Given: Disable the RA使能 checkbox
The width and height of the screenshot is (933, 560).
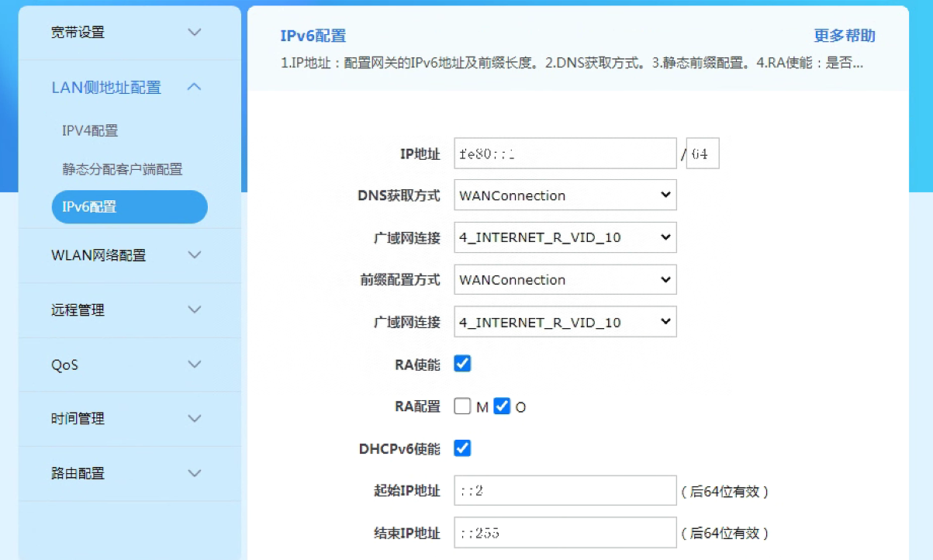Looking at the screenshot, I should (462, 362).
